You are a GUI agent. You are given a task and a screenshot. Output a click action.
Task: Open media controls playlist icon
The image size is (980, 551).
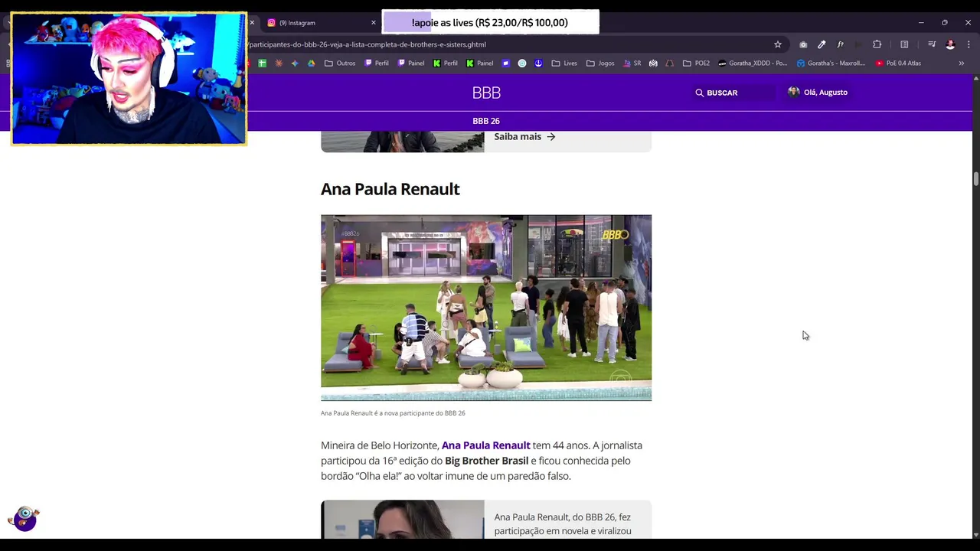coord(932,44)
